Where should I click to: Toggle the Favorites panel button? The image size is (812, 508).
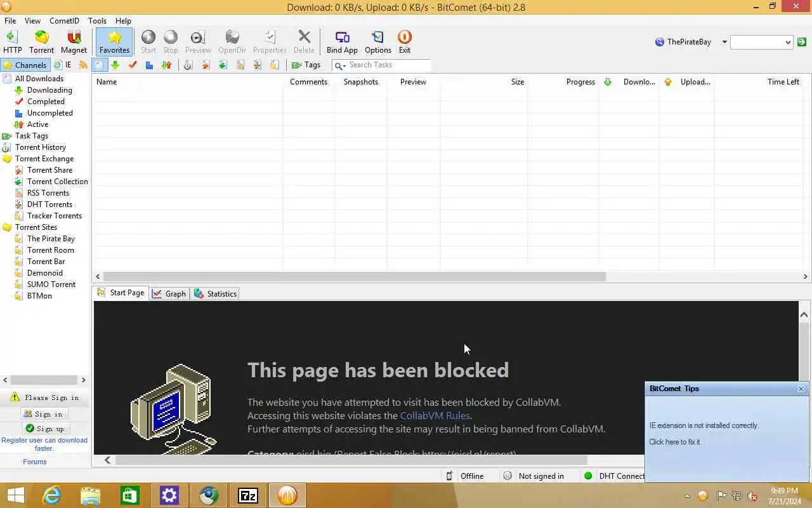coord(114,42)
